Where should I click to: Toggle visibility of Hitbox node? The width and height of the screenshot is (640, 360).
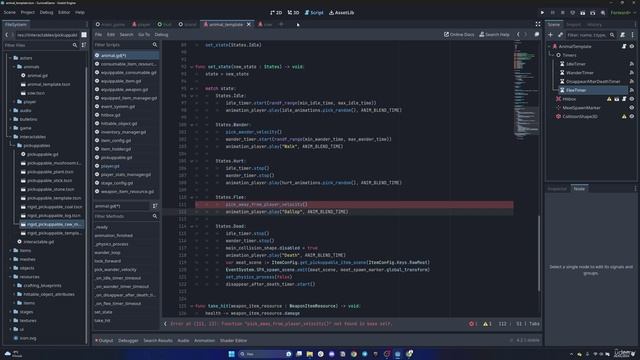(632, 99)
